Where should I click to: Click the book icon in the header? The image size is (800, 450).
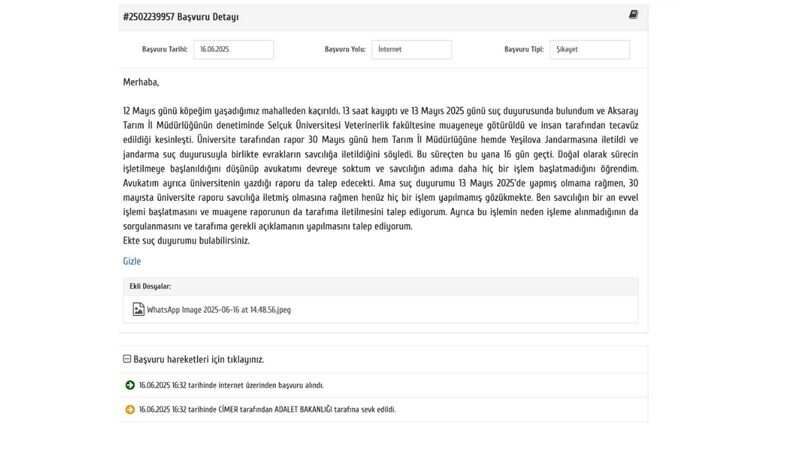[633, 14]
